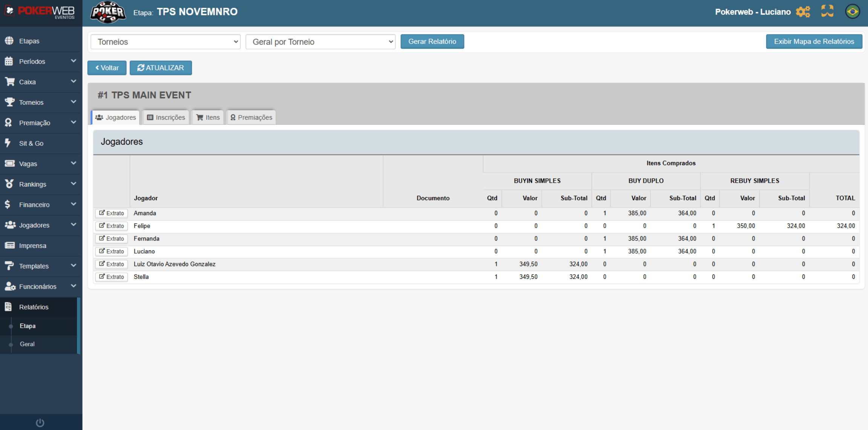Click the Gerar Relatório button
This screenshot has width=868, height=430.
pos(432,41)
